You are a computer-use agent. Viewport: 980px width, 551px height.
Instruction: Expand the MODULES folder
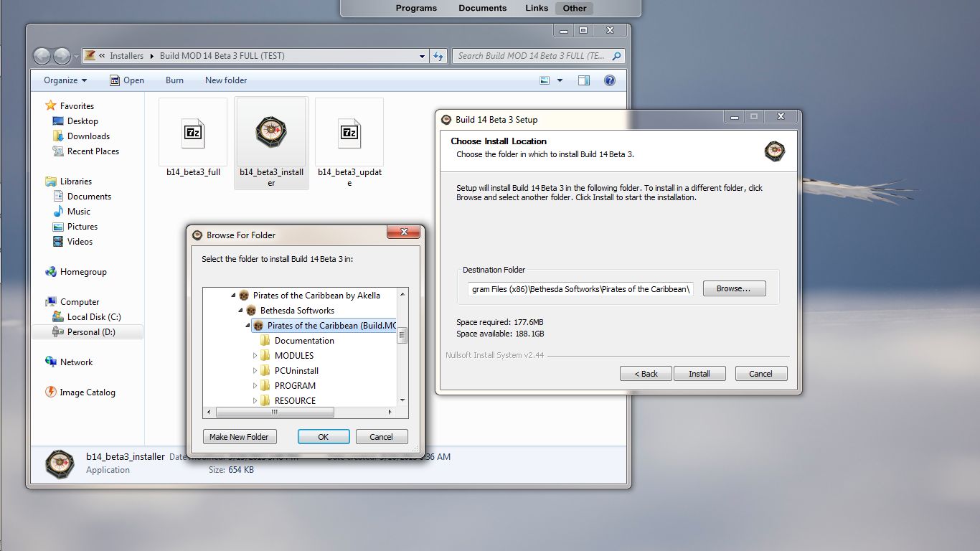[x=255, y=356]
